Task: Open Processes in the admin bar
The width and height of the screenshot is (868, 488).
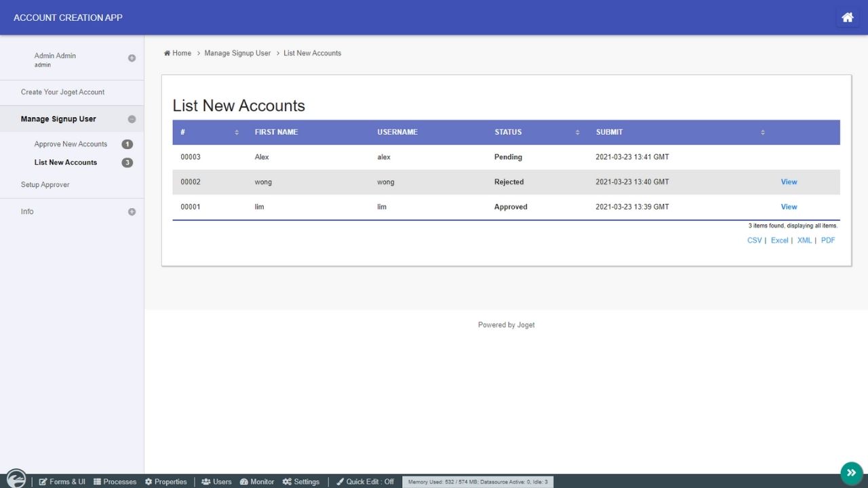Action: tap(115, 482)
